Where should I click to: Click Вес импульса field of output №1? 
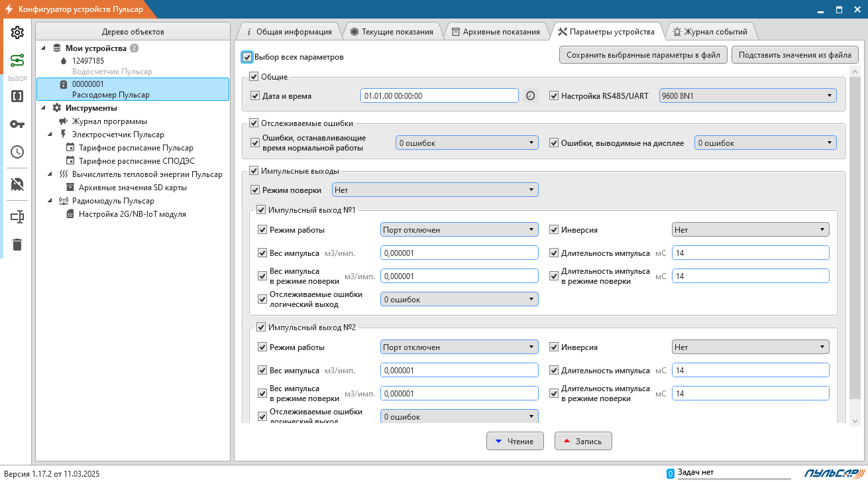459,253
